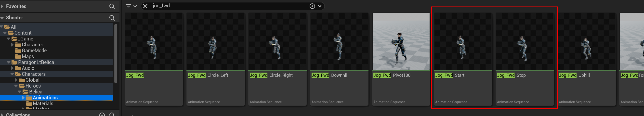Select the Jog_Fwd_Circle_Left animation thumbnail

click(x=216, y=41)
